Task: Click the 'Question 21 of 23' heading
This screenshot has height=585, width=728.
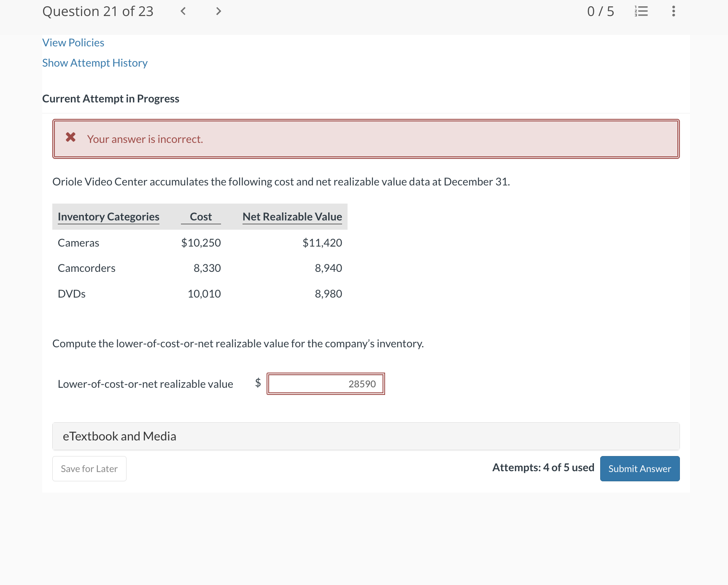Action: (x=98, y=11)
